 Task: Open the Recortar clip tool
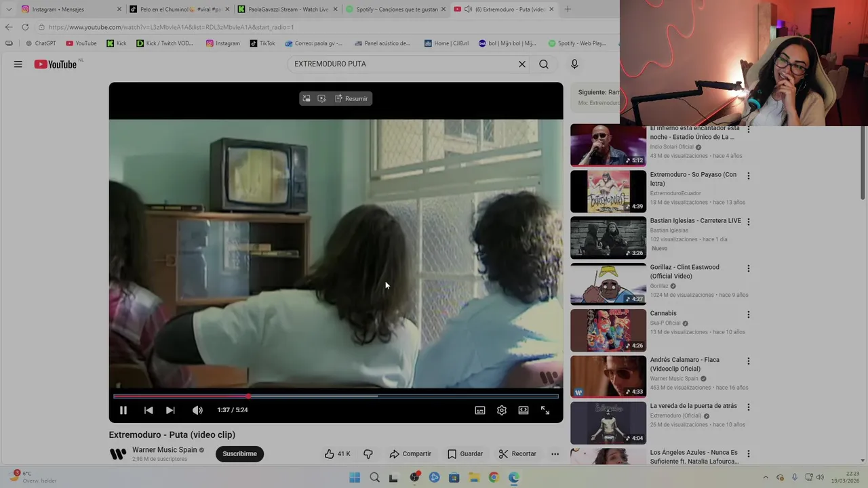517,454
